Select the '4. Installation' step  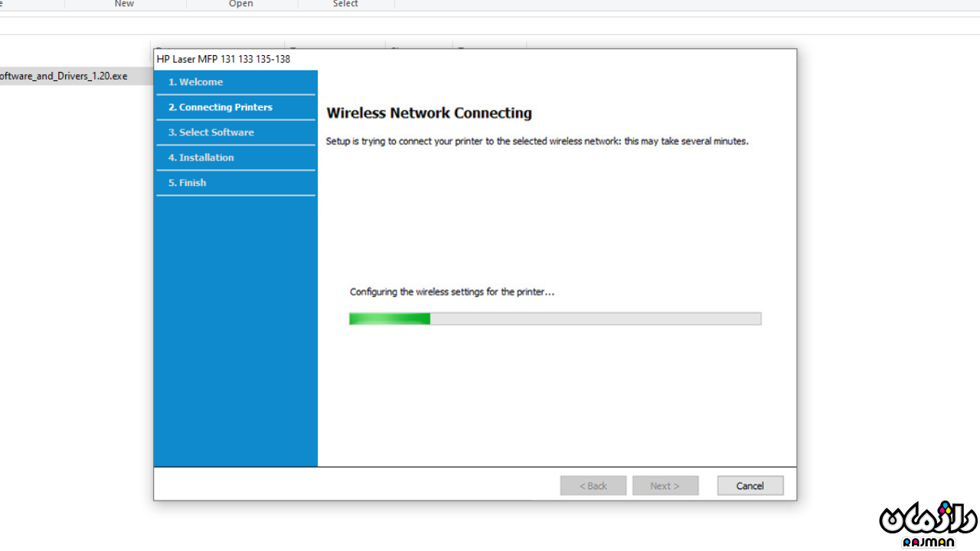(x=236, y=158)
